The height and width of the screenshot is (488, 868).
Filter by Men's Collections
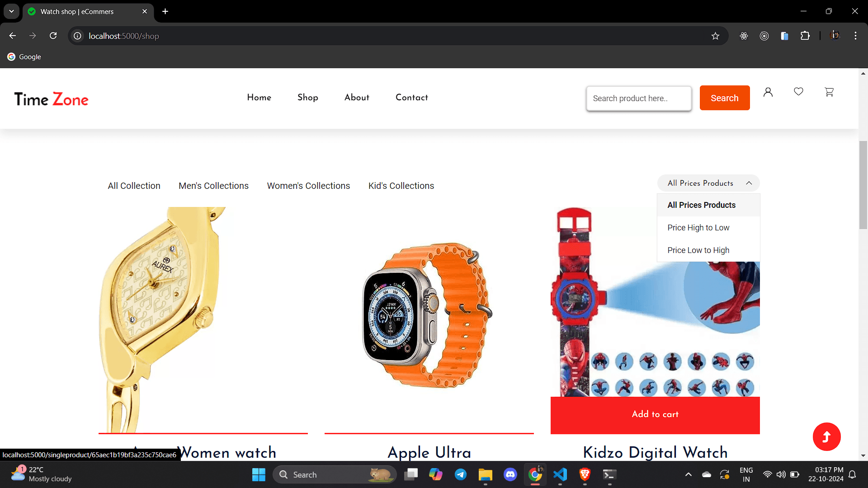coord(213,186)
